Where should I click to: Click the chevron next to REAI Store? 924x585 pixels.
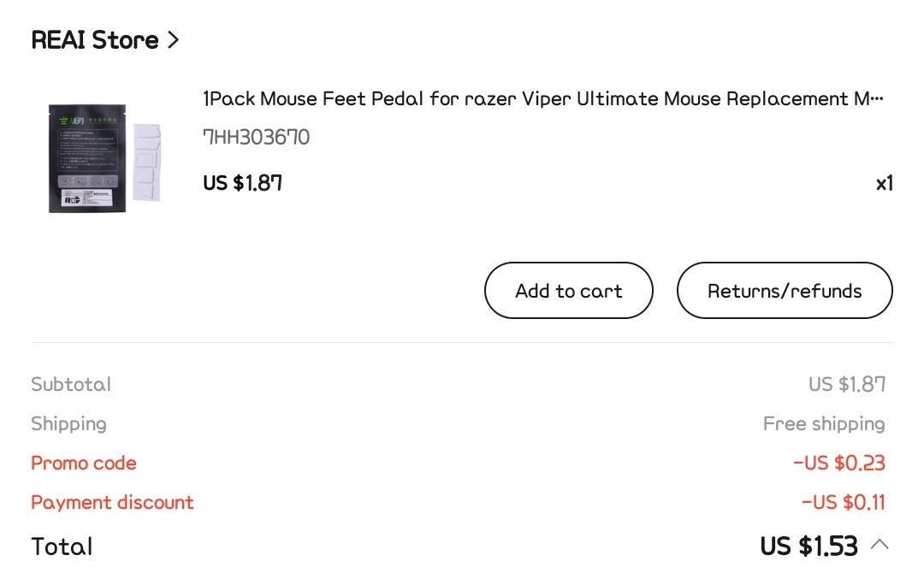tap(173, 40)
